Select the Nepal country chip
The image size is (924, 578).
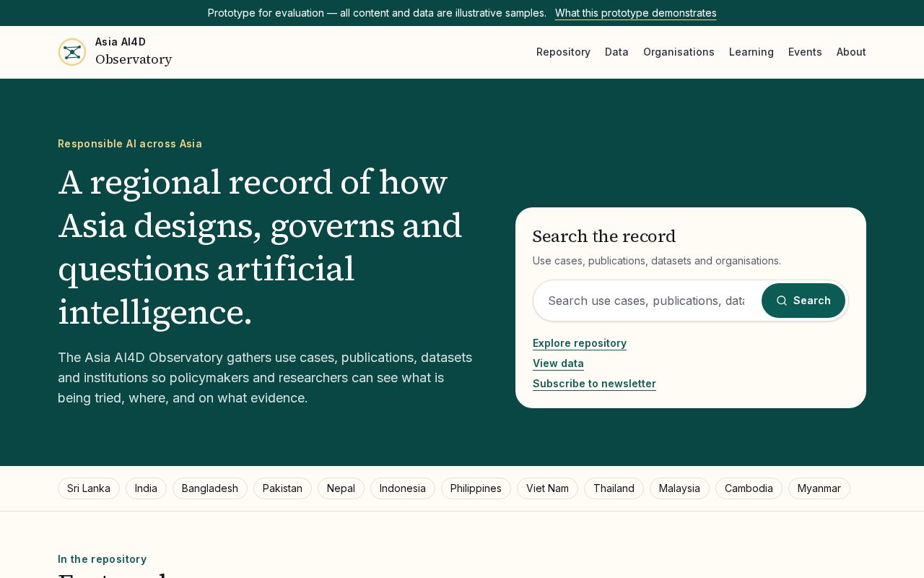pyautogui.click(x=341, y=488)
